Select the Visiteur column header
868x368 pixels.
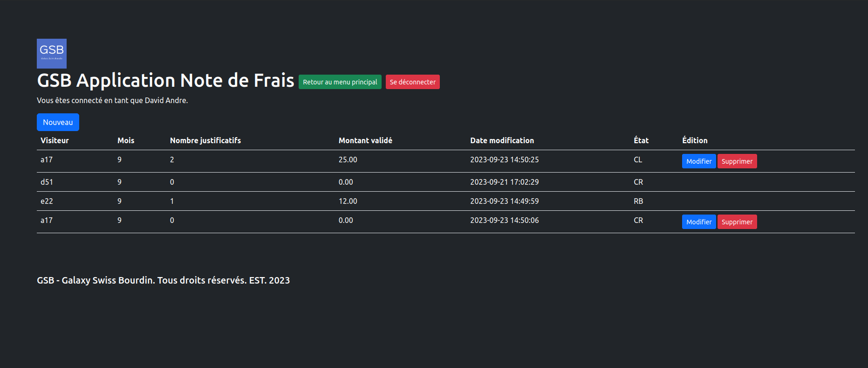tap(55, 140)
